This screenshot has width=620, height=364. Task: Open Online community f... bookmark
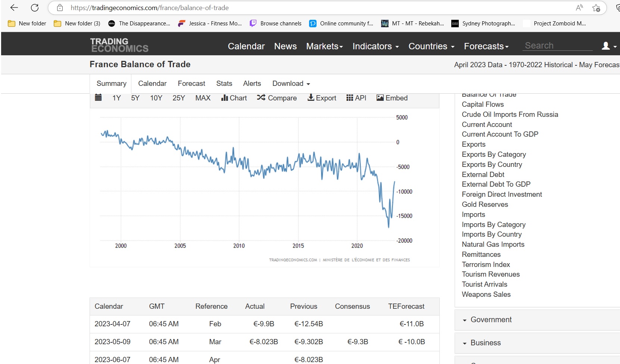[341, 23]
